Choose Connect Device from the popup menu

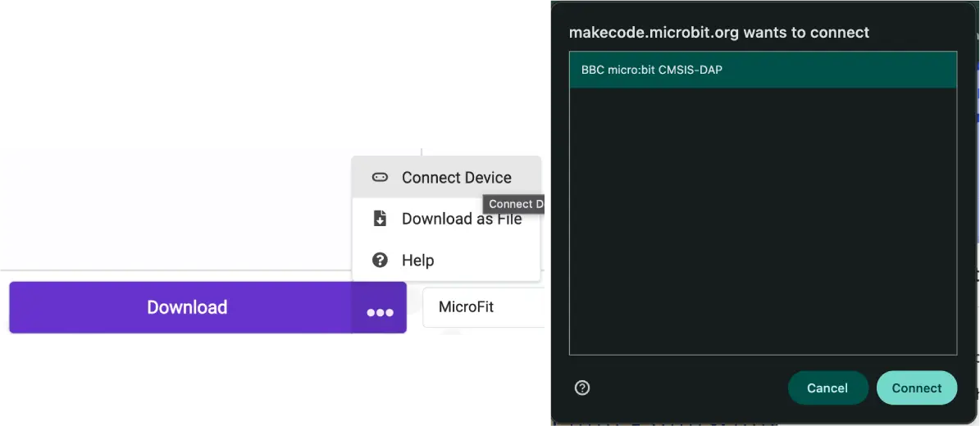[x=446, y=178]
